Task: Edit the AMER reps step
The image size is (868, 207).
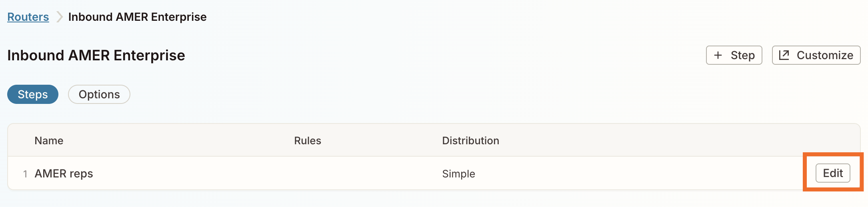Action: (833, 173)
